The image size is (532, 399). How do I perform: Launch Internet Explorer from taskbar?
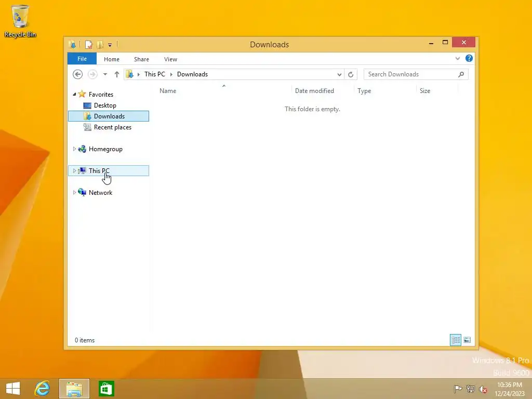tap(43, 389)
